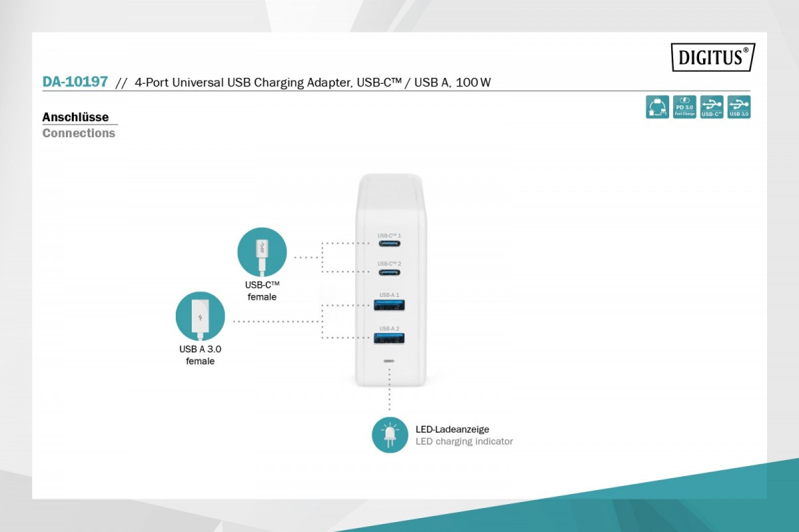This screenshot has width=799, height=532.
Task: Click the home-office-travel circle icon
Action: point(657,107)
